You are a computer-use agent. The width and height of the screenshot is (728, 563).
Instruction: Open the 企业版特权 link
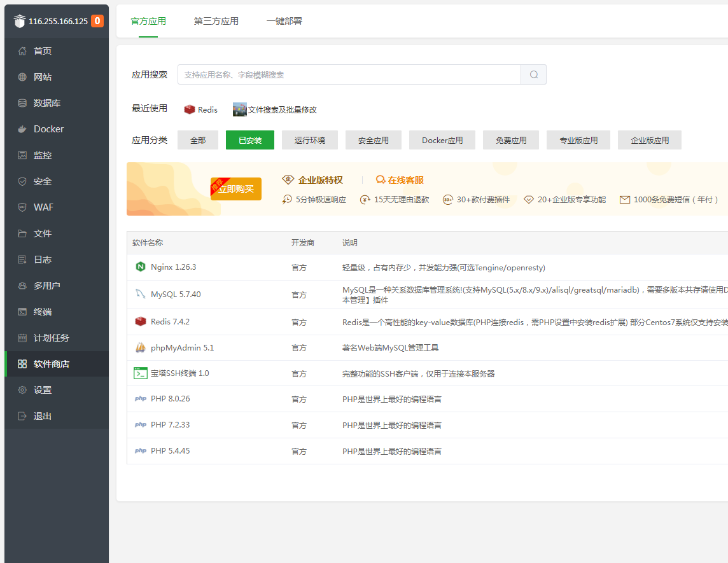(320, 180)
